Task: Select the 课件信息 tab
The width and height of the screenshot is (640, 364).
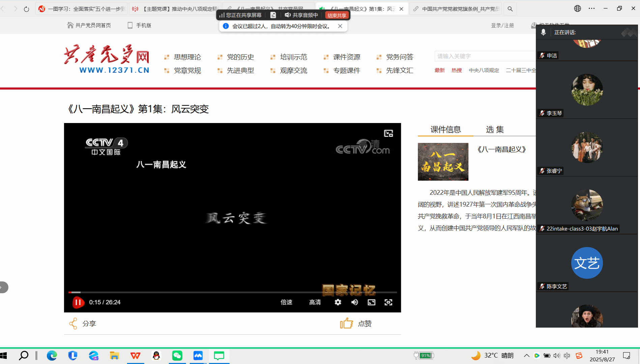Action: pos(445,129)
